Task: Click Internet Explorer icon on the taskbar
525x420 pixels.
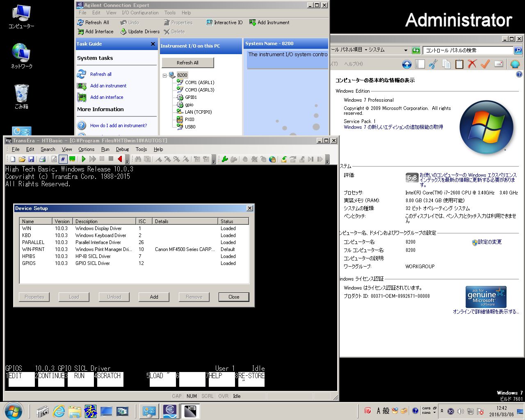Action: coord(59,411)
